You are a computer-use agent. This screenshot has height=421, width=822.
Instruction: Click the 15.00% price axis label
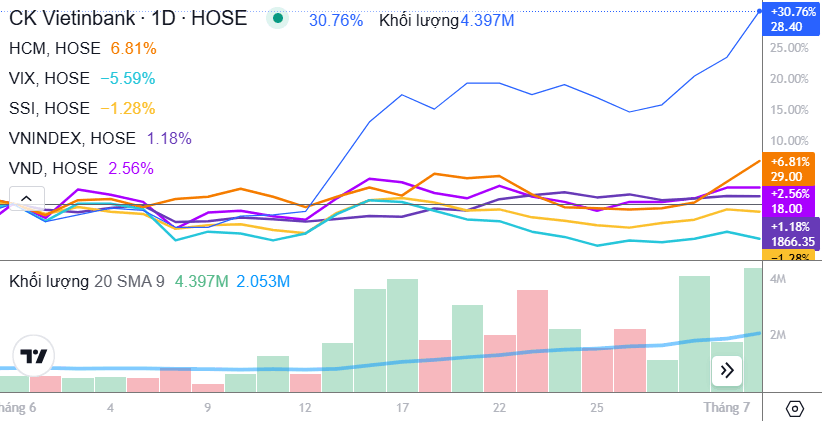pos(789,110)
